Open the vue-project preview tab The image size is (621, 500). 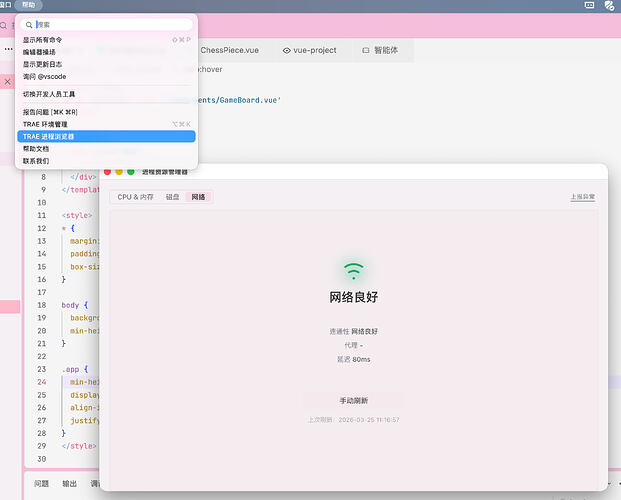[x=310, y=50]
